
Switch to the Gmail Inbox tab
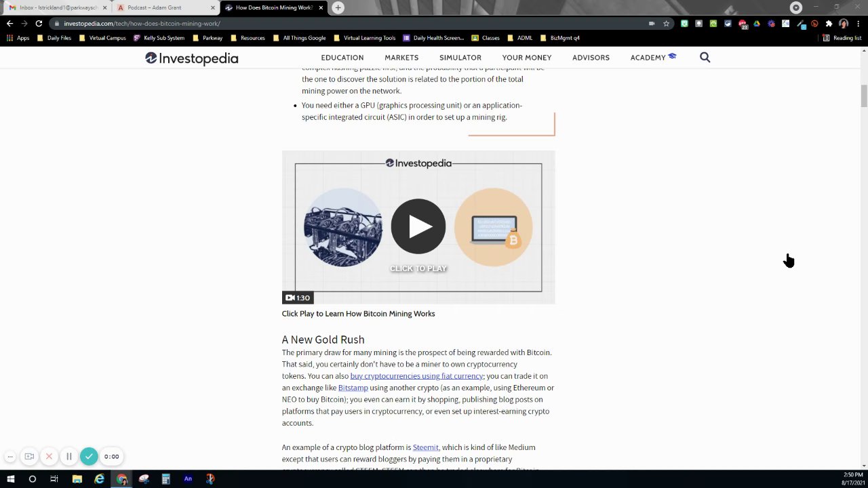coord(57,7)
